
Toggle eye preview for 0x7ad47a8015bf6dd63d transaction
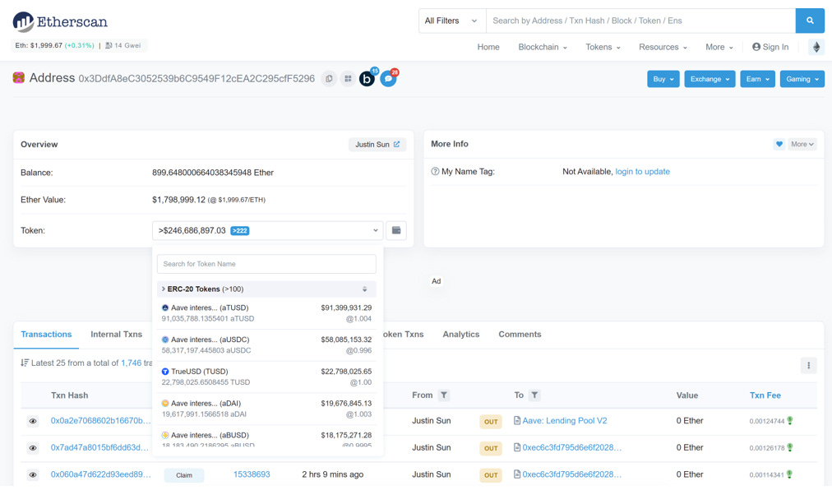point(33,448)
